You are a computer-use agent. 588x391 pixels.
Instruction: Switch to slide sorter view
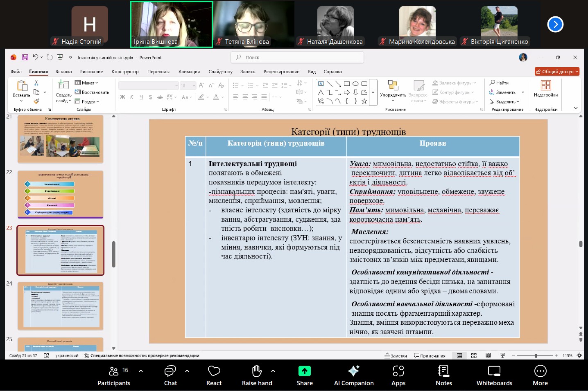[474, 355]
